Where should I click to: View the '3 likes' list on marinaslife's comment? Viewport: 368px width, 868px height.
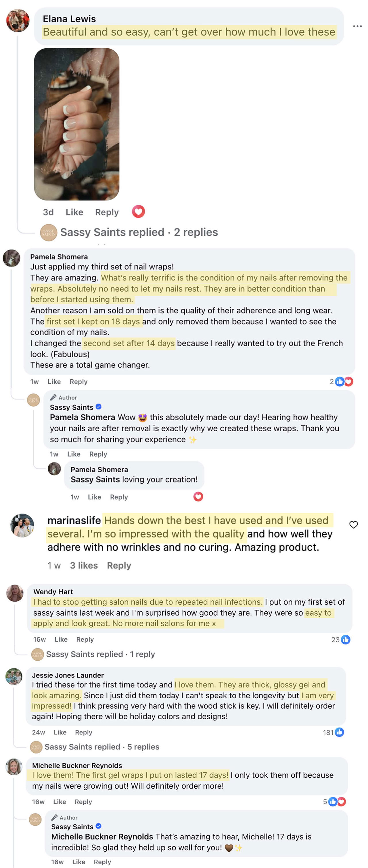tap(83, 565)
